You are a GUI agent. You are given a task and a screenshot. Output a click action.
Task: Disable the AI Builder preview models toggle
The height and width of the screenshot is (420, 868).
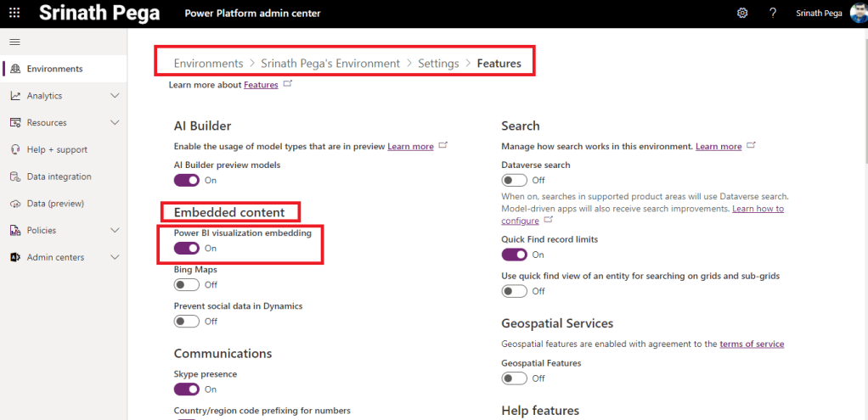(x=187, y=181)
